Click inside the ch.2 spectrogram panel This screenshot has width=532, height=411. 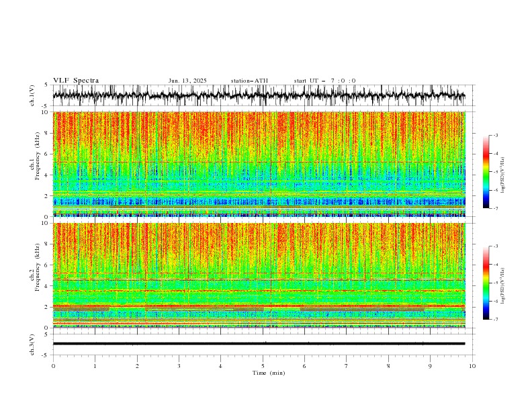click(x=259, y=275)
